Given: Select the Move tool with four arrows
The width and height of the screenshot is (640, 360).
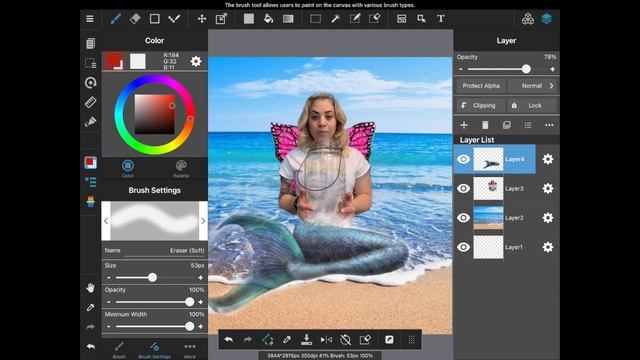Looking at the screenshot, I should coord(202,19).
